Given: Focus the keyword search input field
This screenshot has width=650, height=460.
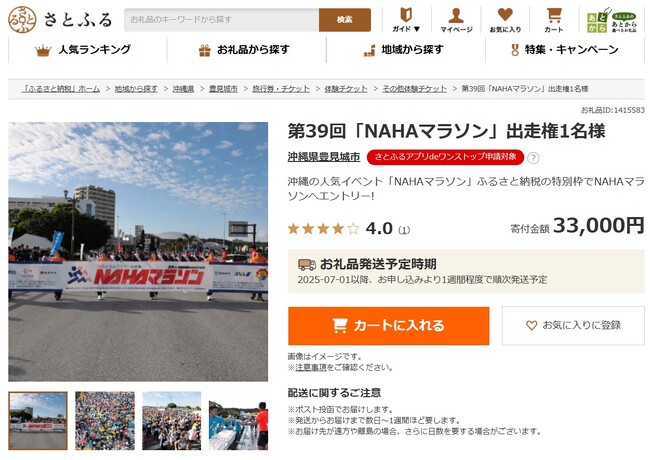Looking at the screenshot, I should coord(222,19).
